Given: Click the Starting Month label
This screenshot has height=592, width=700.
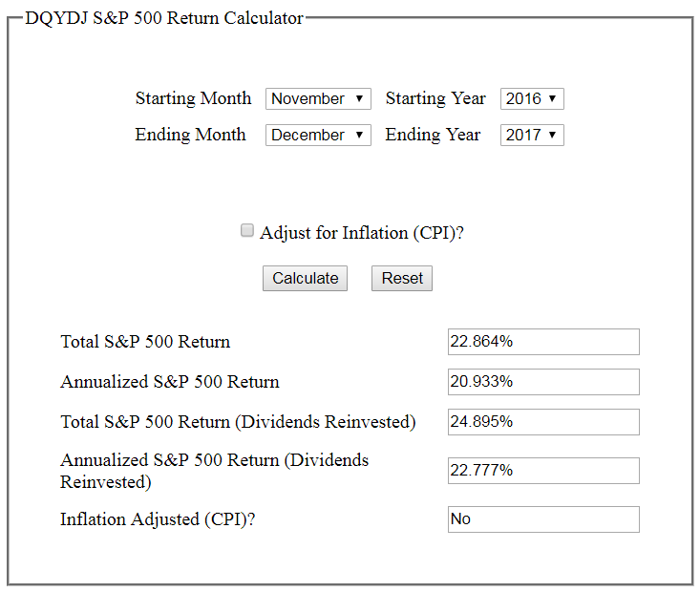Looking at the screenshot, I should pyautogui.click(x=193, y=98).
